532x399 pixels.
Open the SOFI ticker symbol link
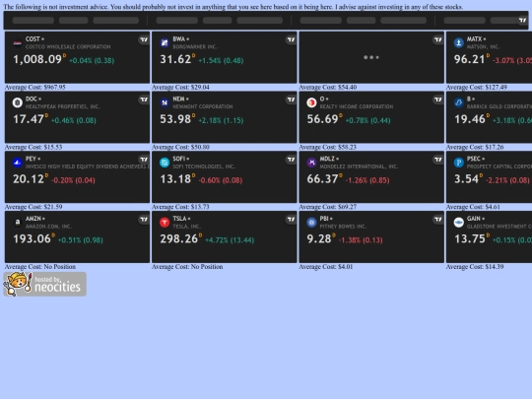[179, 159]
